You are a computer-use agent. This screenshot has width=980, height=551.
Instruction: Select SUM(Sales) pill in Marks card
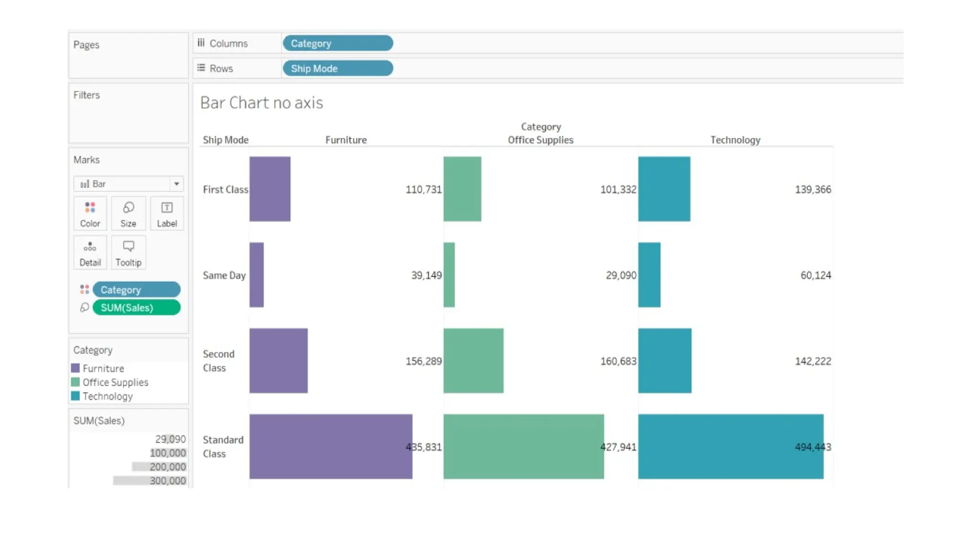[x=136, y=308]
